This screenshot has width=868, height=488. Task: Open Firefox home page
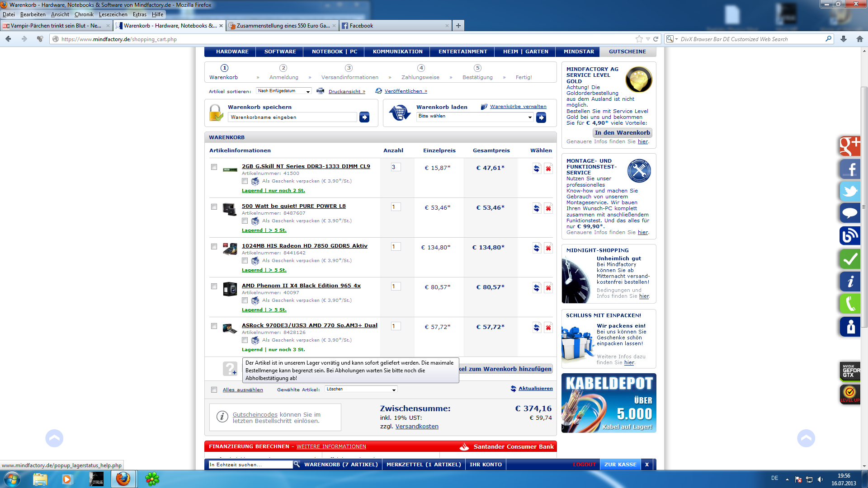(x=859, y=39)
